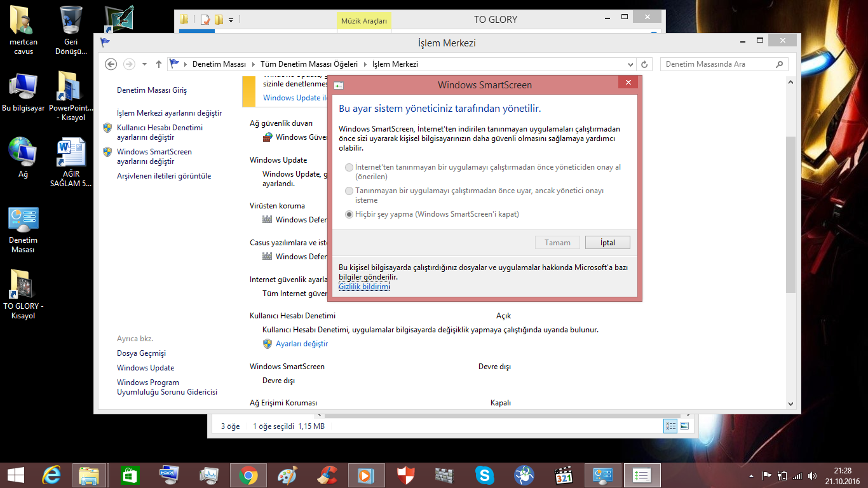Open recent locations dropdown in İşlem Merkezi
The width and height of the screenshot is (868, 488).
click(145, 64)
